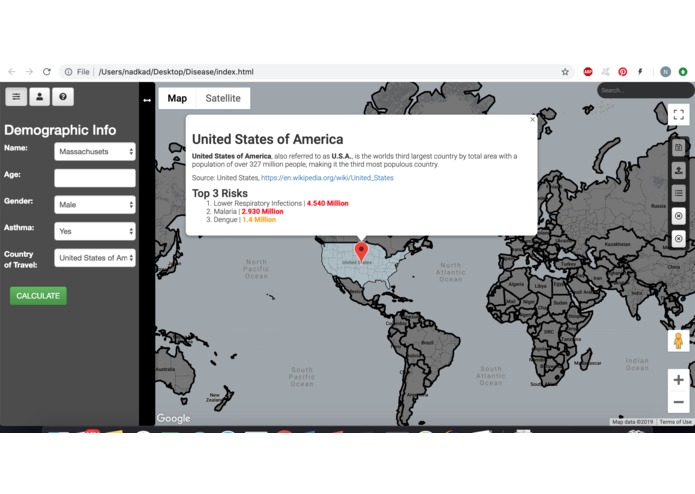Click the green update indicator icon

[683, 72]
